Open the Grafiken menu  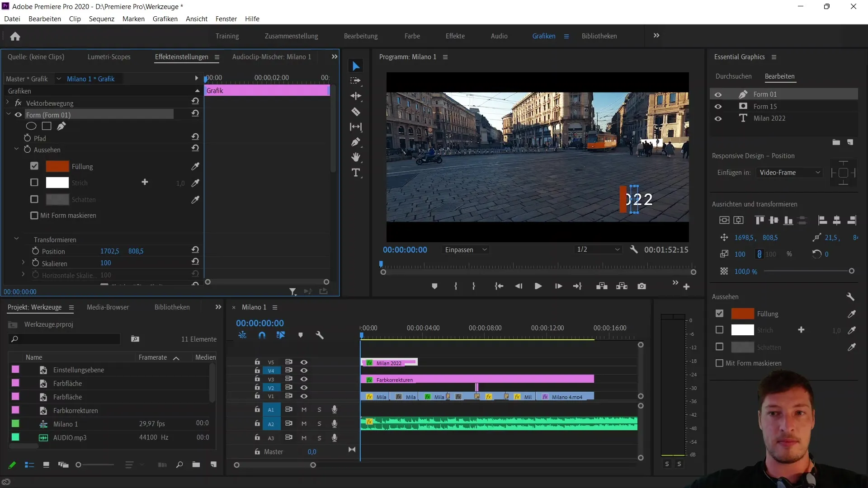165,19
